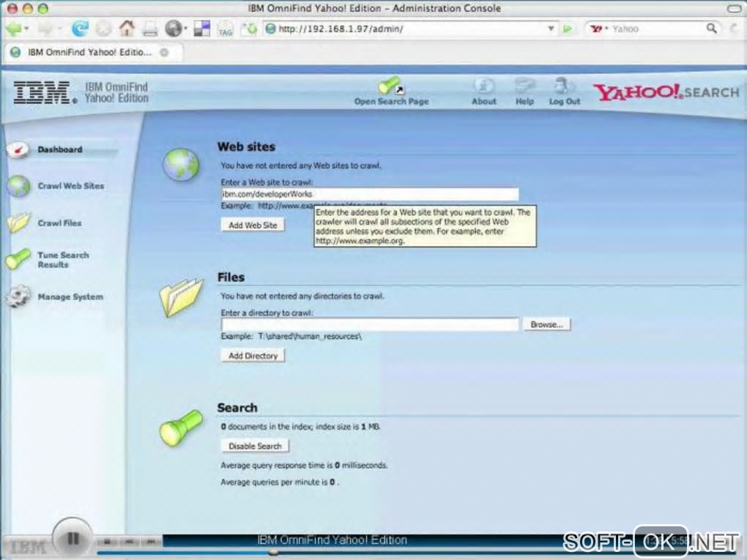747x560 pixels.
Task: Log Out of the administration console
Action: click(564, 92)
